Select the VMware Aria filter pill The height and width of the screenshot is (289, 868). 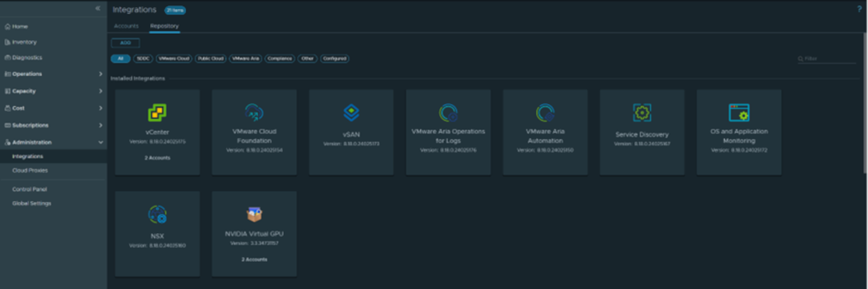[246, 59]
